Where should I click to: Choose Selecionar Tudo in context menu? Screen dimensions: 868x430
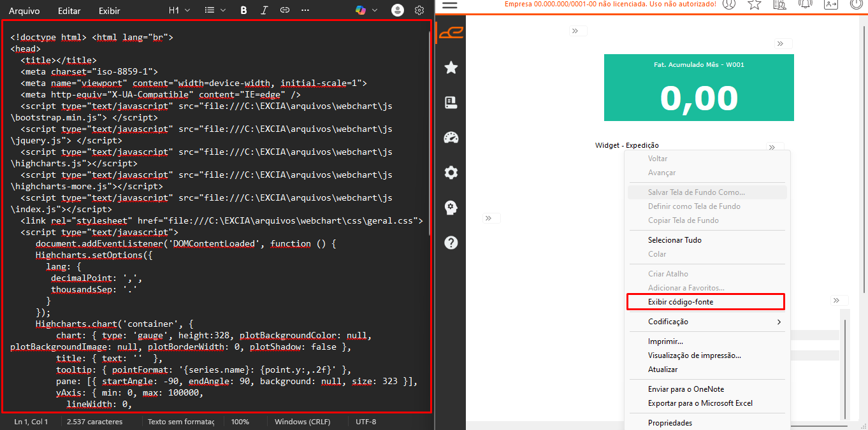point(675,240)
